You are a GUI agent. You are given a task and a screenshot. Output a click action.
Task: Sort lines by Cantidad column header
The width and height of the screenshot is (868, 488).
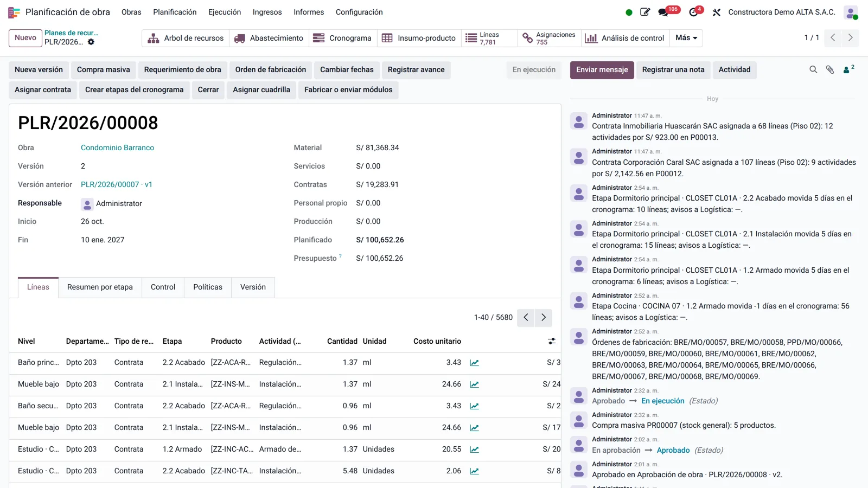[342, 341]
